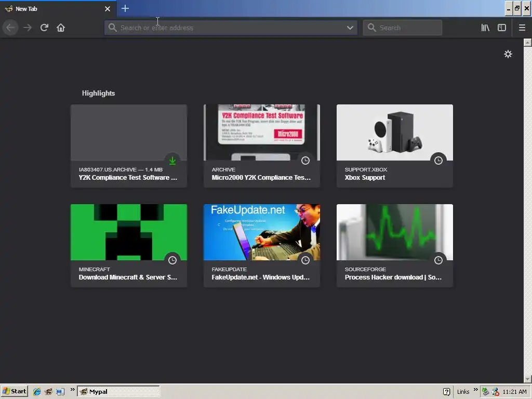The image size is (532, 399).
Task: Click history clock icon on SourceForge card
Action: (x=438, y=260)
